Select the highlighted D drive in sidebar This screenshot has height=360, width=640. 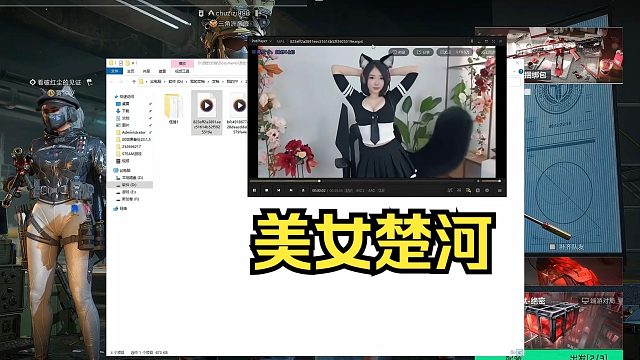point(130,185)
